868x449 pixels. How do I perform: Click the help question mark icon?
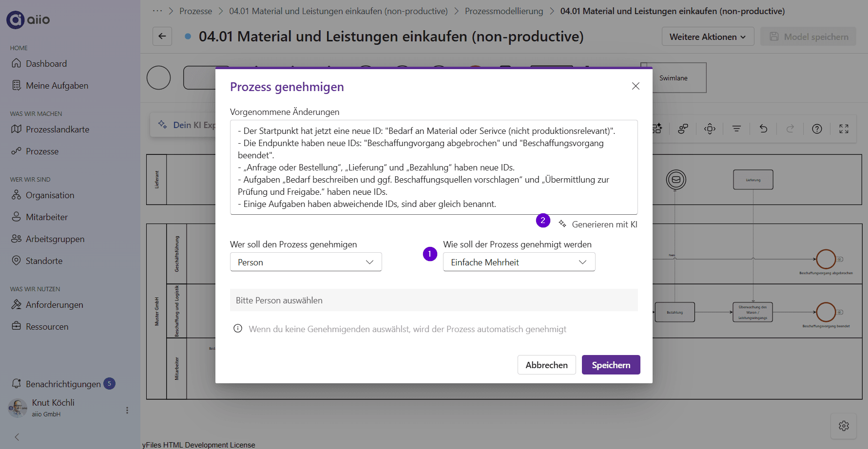tap(817, 129)
